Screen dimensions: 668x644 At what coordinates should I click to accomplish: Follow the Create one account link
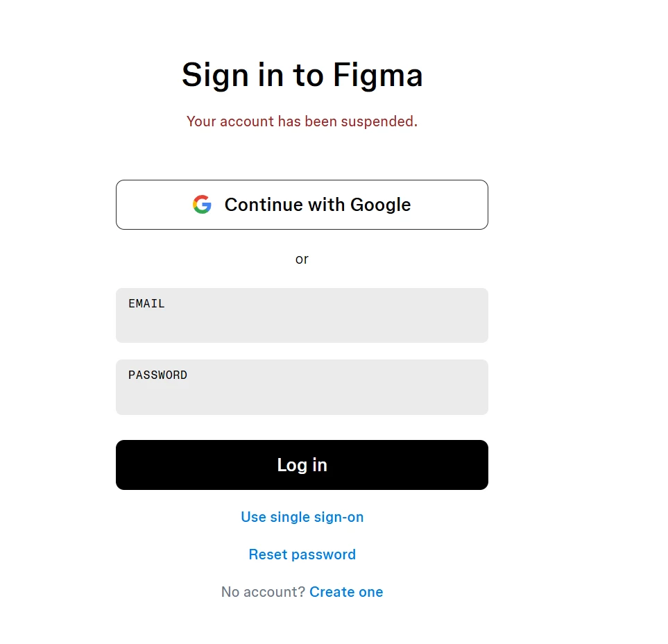[x=346, y=592]
